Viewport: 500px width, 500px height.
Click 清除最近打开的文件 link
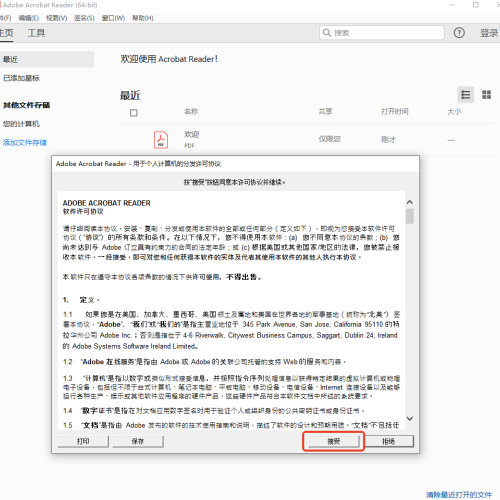(459, 495)
